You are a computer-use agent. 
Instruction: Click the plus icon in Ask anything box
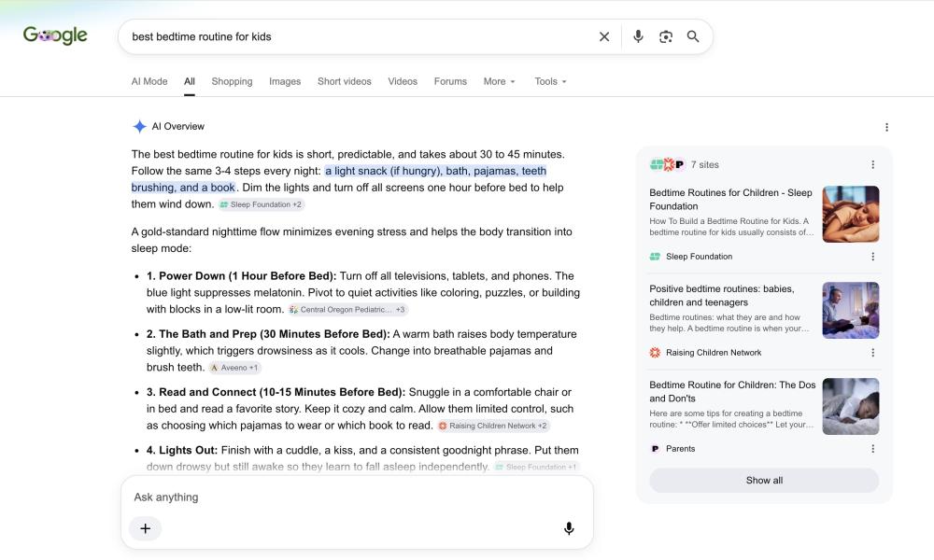click(x=146, y=528)
